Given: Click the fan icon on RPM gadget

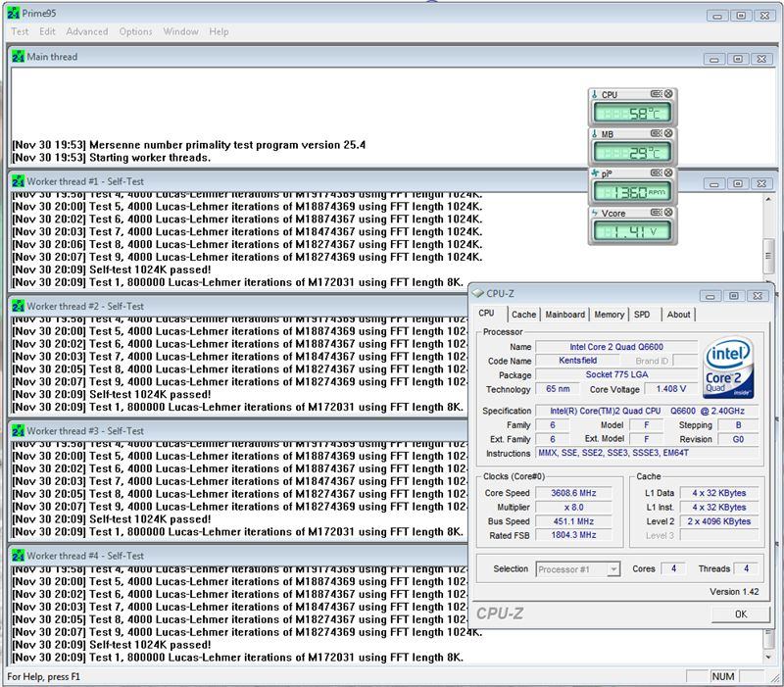Looking at the screenshot, I should point(595,173).
